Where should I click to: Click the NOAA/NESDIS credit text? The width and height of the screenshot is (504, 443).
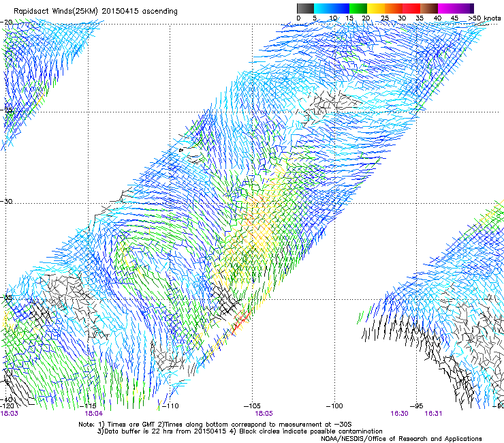coord(401,439)
